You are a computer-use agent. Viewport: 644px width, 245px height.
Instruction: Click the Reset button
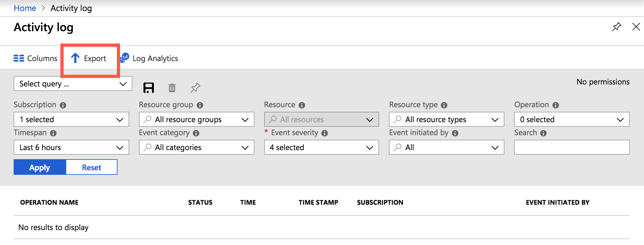coord(92,167)
